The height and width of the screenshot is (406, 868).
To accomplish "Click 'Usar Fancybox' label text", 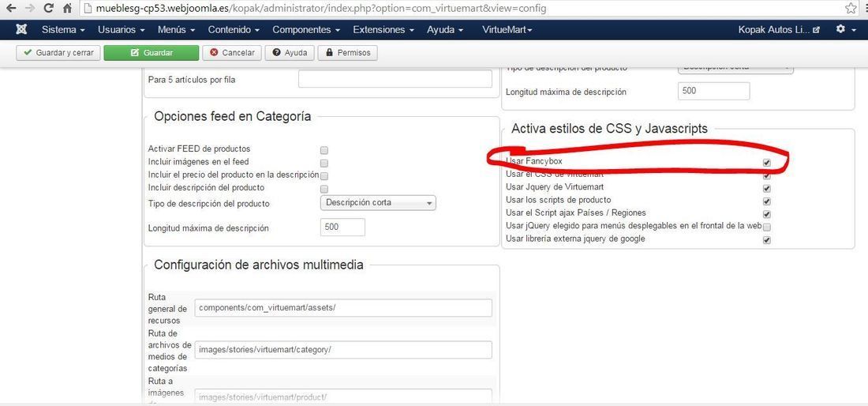I will [x=533, y=161].
